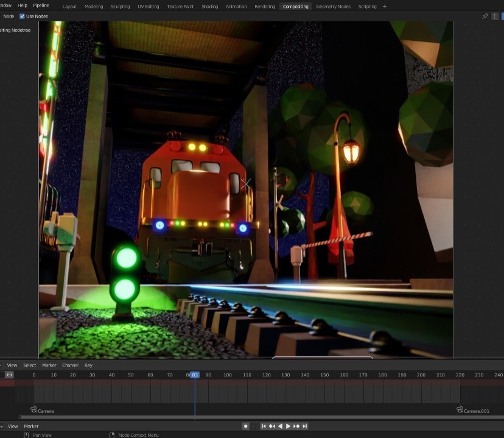
Task: Uncheck the Use Nodes checkbox
Action: tap(23, 16)
